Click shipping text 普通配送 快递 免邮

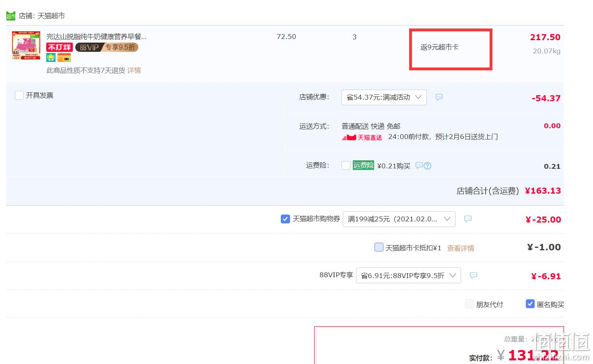(x=371, y=126)
